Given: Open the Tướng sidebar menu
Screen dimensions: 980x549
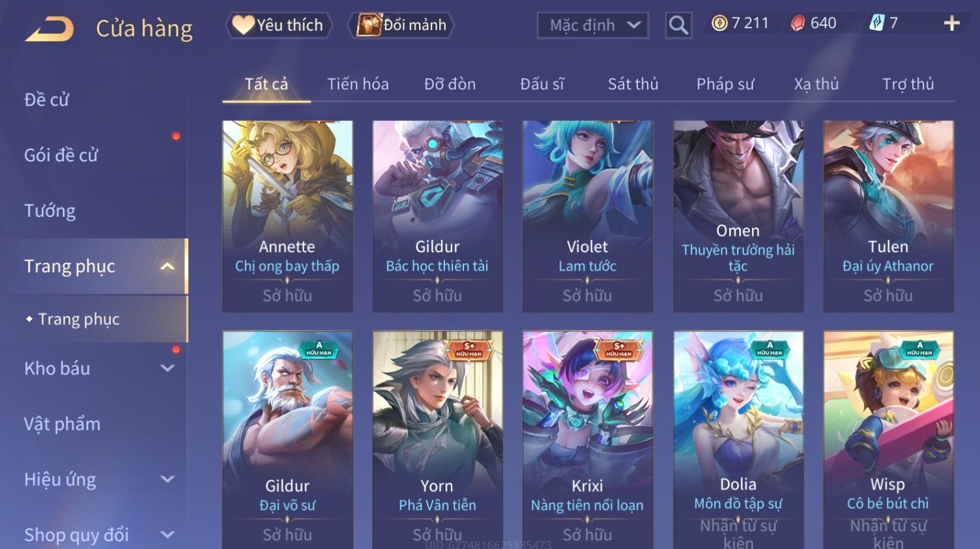Looking at the screenshot, I should 50,211.
